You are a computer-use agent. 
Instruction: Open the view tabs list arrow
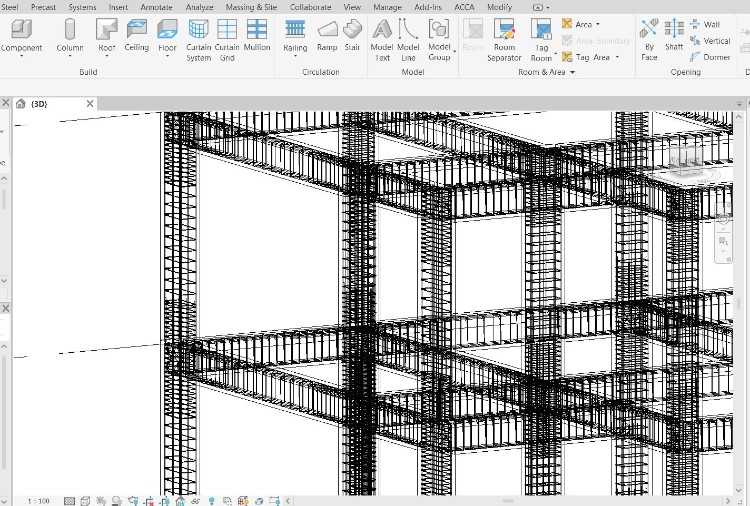[x=739, y=104]
